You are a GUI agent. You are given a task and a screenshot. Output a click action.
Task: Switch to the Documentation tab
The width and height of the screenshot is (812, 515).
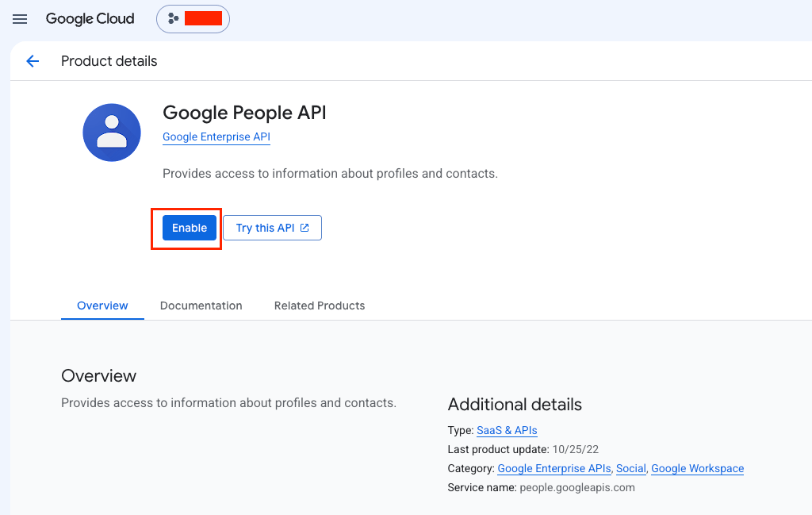click(x=201, y=306)
